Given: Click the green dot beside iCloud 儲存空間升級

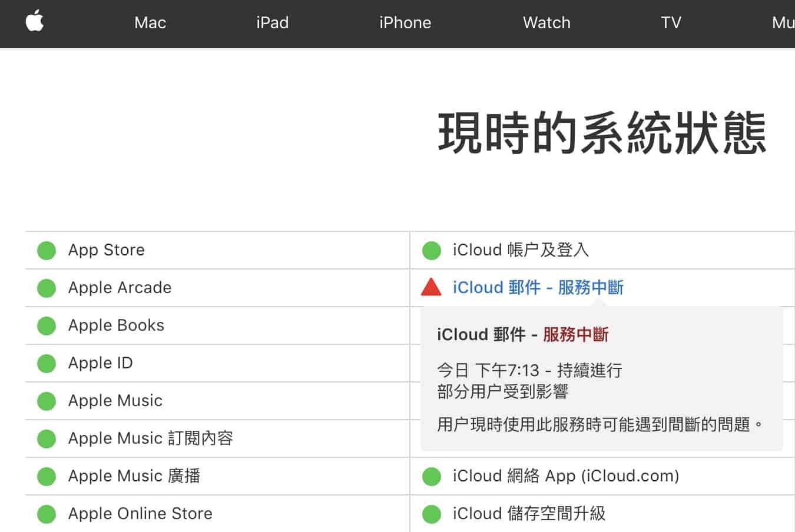Looking at the screenshot, I should point(432,514).
